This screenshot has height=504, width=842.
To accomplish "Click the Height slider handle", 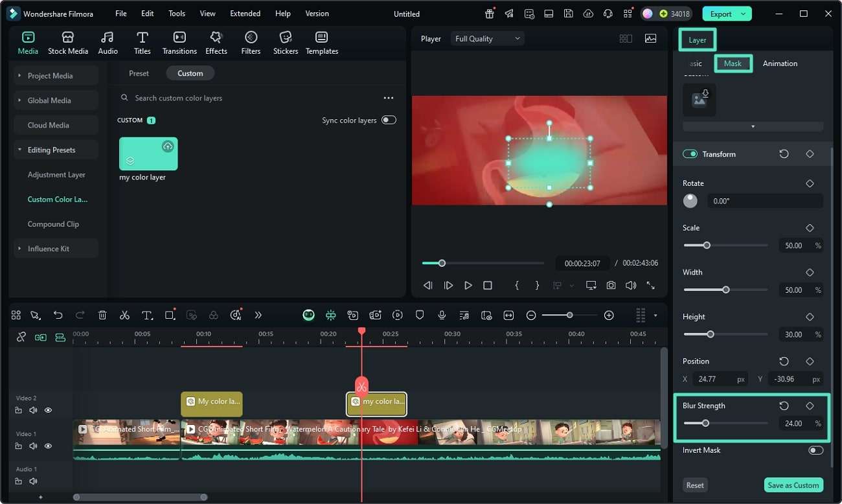I will pos(711,334).
